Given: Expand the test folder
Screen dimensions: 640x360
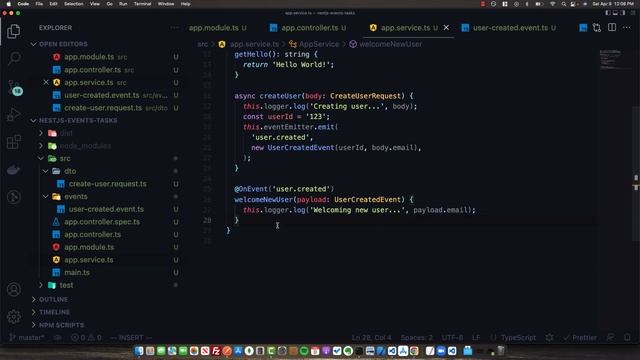Looking at the screenshot, I should tap(66, 285).
